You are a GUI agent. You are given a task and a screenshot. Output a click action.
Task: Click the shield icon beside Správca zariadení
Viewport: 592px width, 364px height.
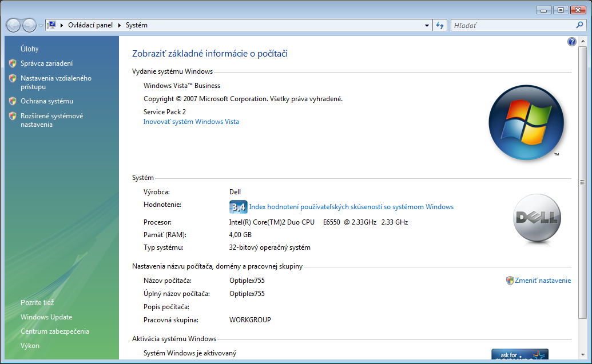[13, 63]
